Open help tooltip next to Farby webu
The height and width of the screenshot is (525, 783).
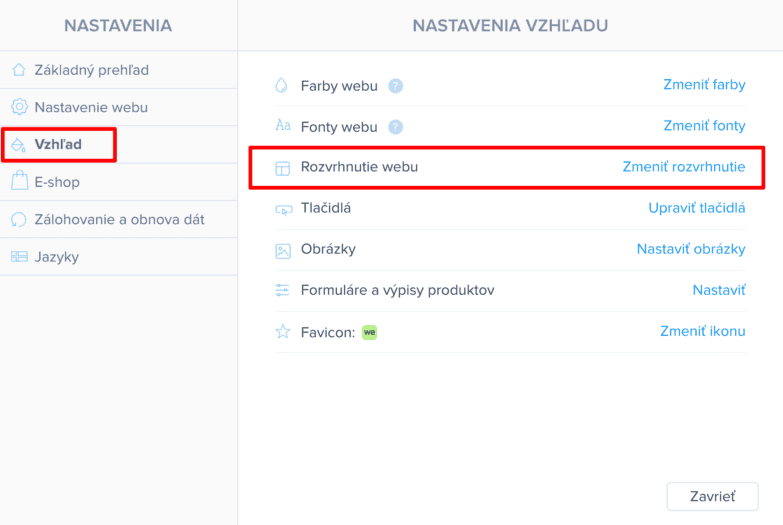tap(396, 86)
